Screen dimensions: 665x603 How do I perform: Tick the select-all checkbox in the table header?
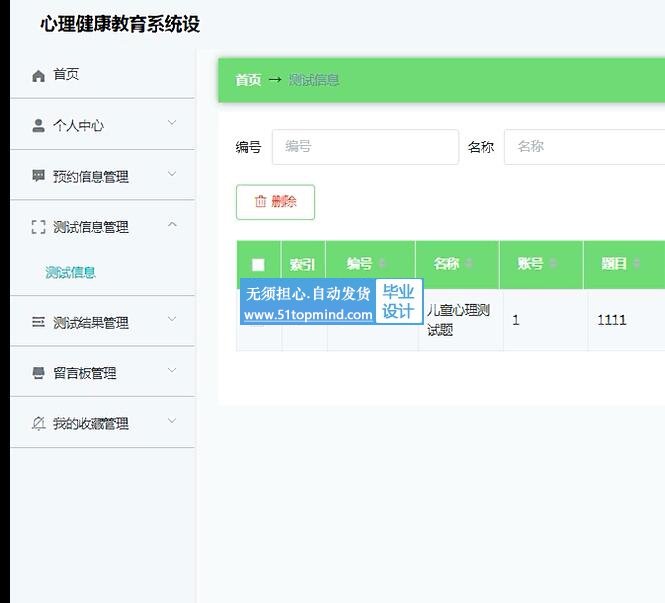click(x=258, y=265)
